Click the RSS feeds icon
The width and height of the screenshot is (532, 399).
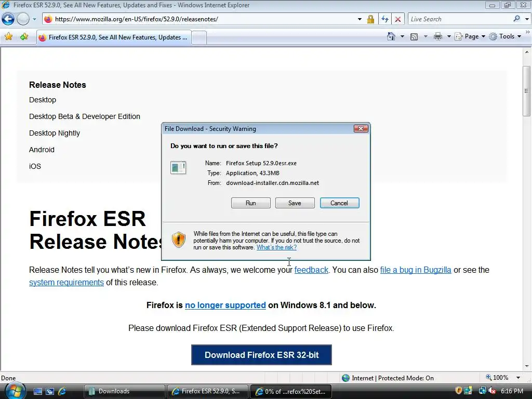[414, 37]
